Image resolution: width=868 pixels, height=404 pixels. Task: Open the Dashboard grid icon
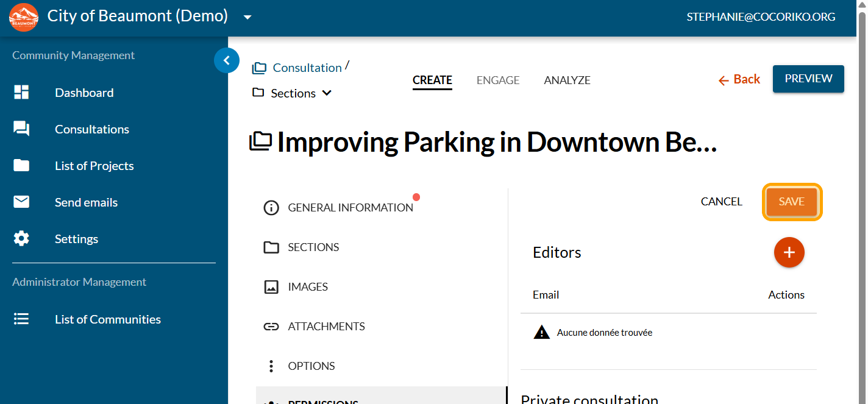(x=21, y=93)
